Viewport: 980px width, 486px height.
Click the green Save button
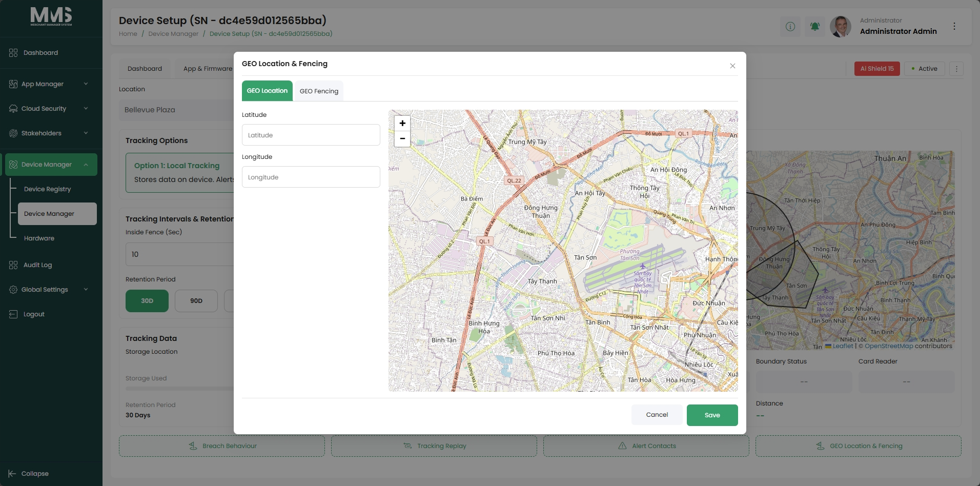click(x=712, y=415)
